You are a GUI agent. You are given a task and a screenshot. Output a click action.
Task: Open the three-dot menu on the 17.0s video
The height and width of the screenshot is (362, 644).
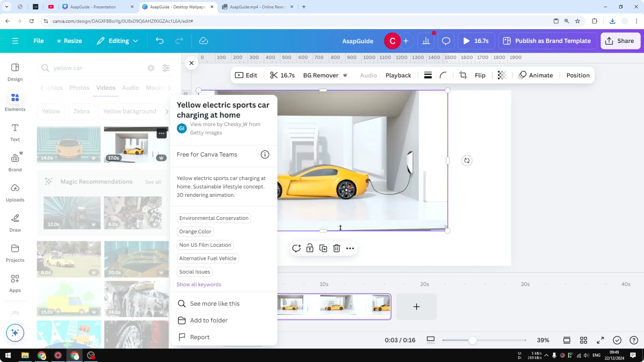(x=162, y=133)
